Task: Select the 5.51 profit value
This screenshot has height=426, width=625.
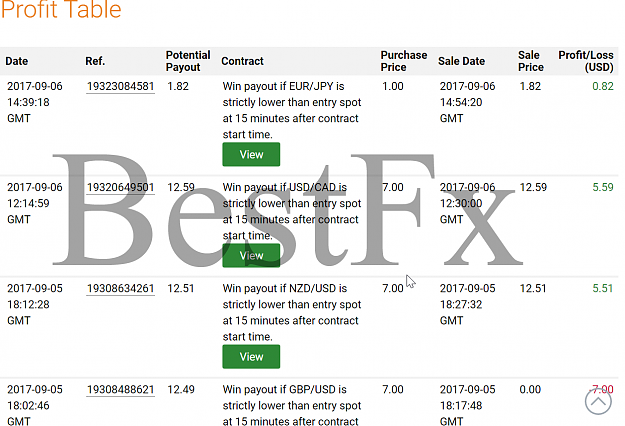Action: pyautogui.click(x=603, y=289)
